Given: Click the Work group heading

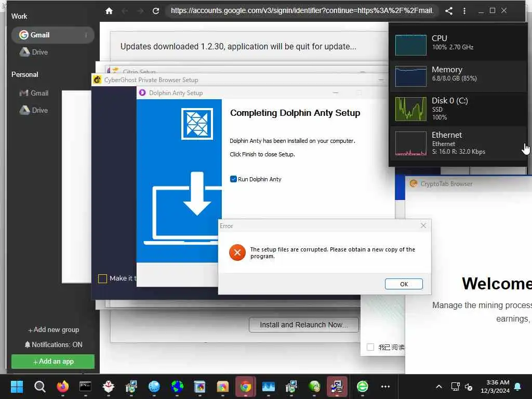Looking at the screenshot, I should pyautogui.click(x=19, y=16).
